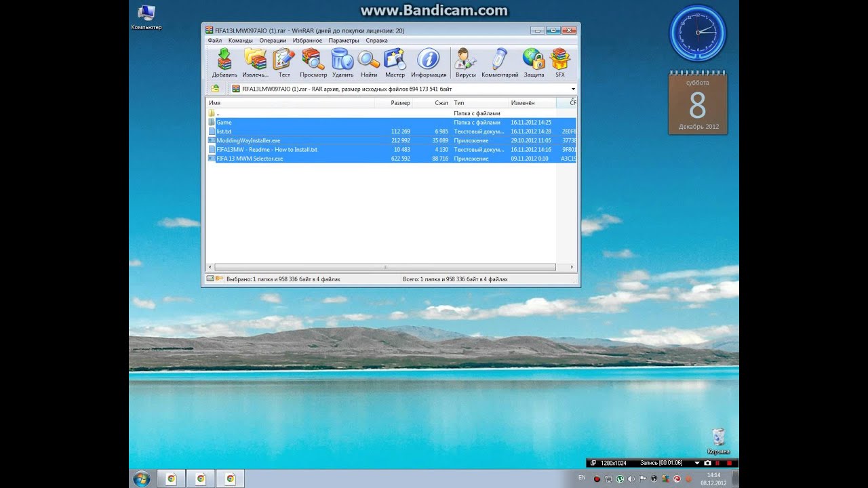Stop the Bandicam recording
868x488 pixels.
click(x=730, y=463)
